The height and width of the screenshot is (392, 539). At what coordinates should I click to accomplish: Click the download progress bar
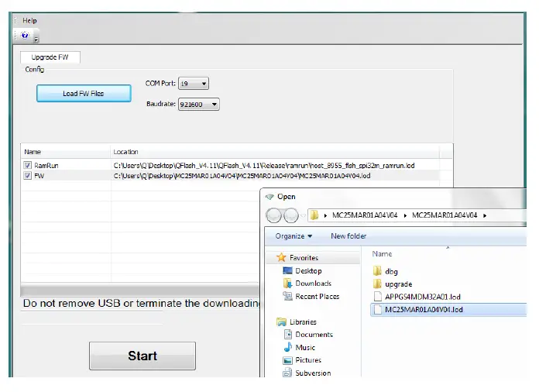[140, 290]
